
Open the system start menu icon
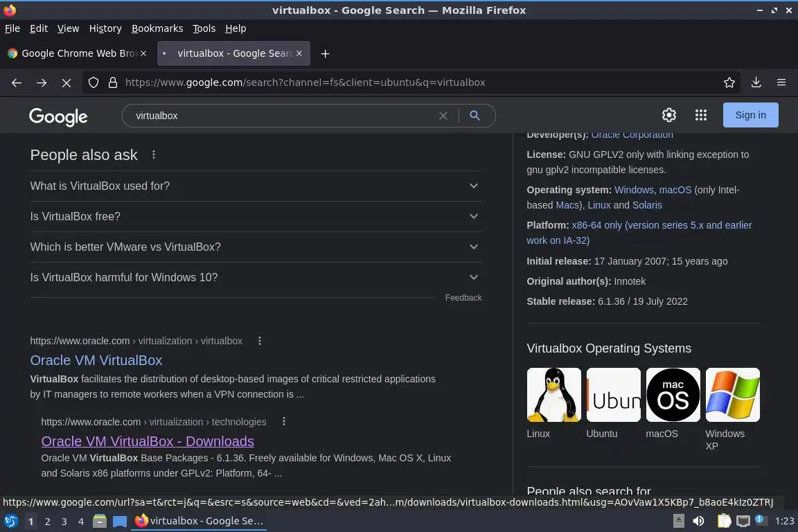10,521
